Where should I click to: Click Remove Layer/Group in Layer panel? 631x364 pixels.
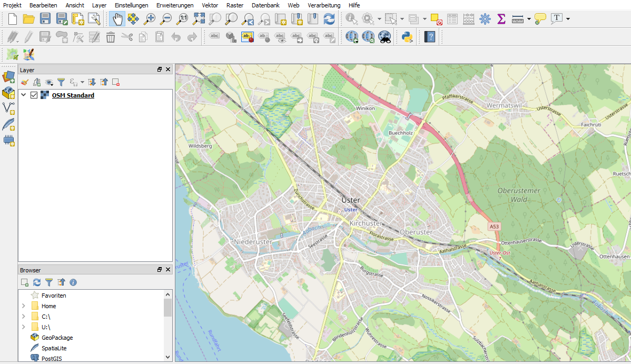tap(116, 82)
